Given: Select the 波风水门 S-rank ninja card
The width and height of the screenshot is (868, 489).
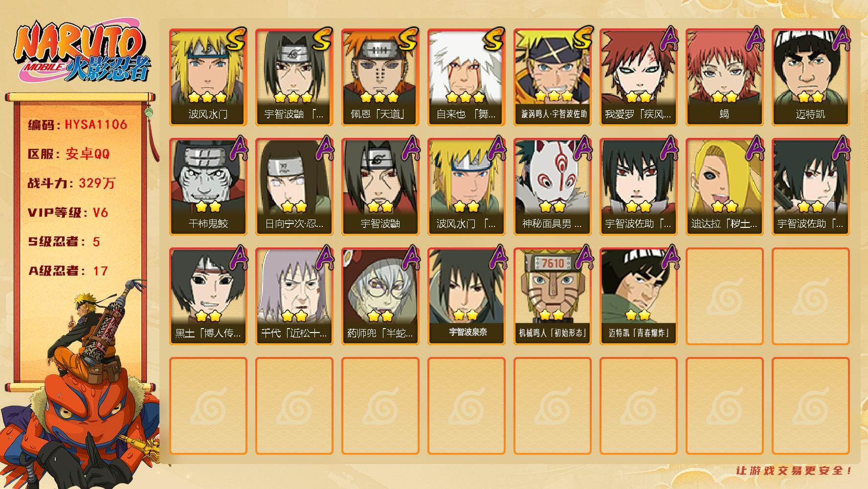Looking at the screenshot, I should [208, 77].
